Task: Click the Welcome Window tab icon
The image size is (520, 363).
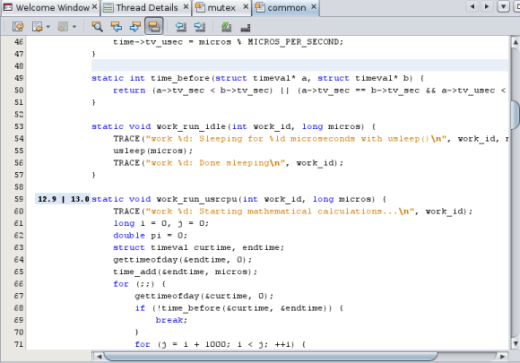Action: click(8, 7)
